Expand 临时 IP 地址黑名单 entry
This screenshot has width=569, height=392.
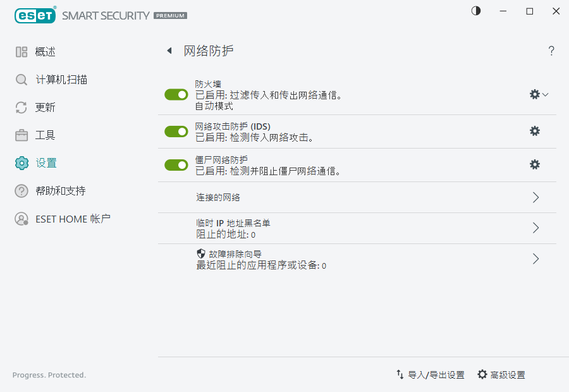pyautogui.click(x=535, y=228)
